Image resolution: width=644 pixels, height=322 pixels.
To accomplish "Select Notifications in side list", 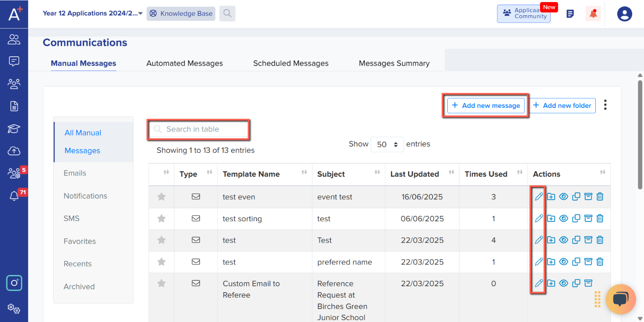I will coord(86,196).
